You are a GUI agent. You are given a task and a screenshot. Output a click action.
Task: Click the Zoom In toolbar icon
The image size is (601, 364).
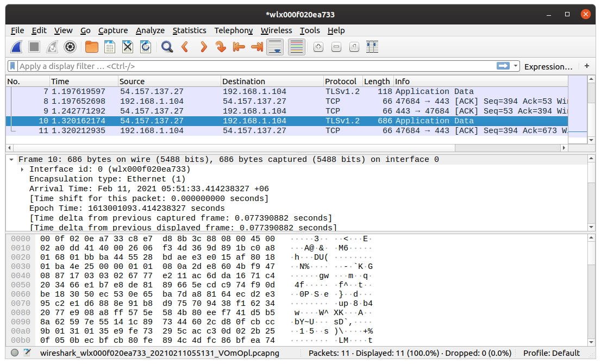317,47
